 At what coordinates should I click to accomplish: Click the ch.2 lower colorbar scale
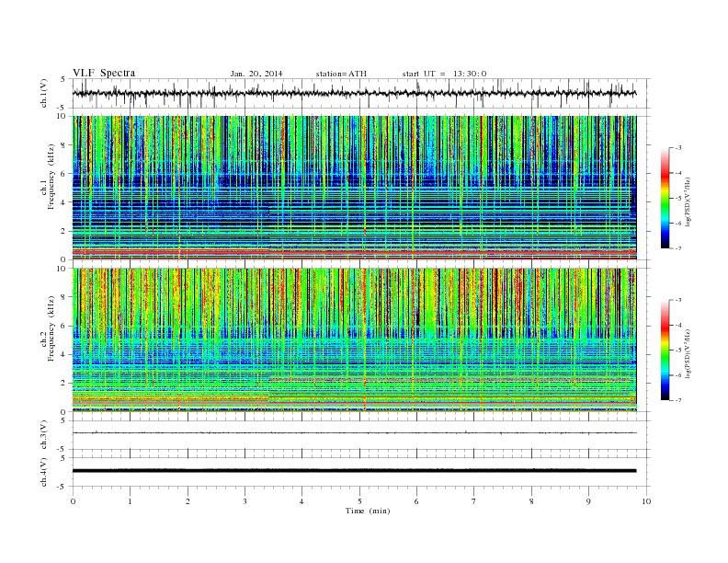pyautogui.click(x=665, y=350)
